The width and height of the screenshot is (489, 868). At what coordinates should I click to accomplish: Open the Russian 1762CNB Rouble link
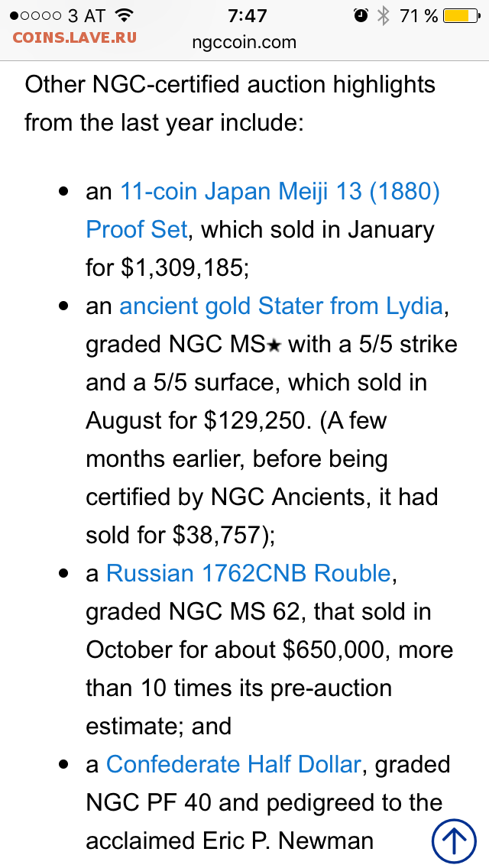click(x=248, y=574)
